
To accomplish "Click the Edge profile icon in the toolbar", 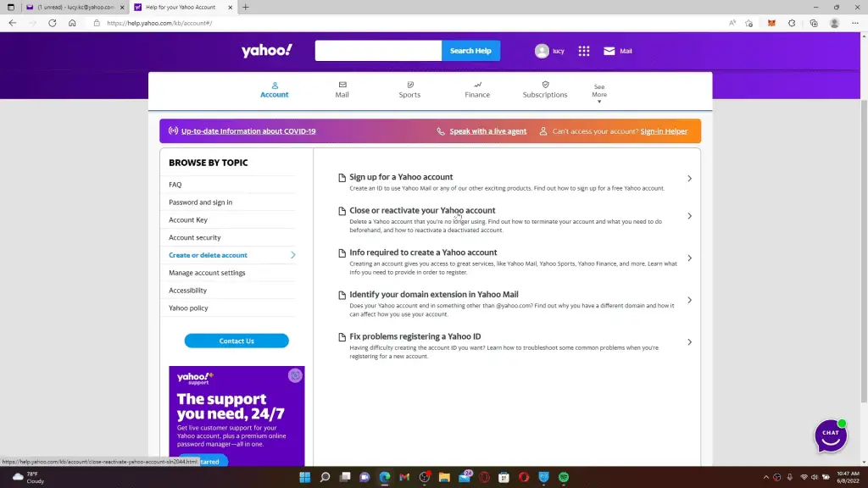I will click(834, 23).
